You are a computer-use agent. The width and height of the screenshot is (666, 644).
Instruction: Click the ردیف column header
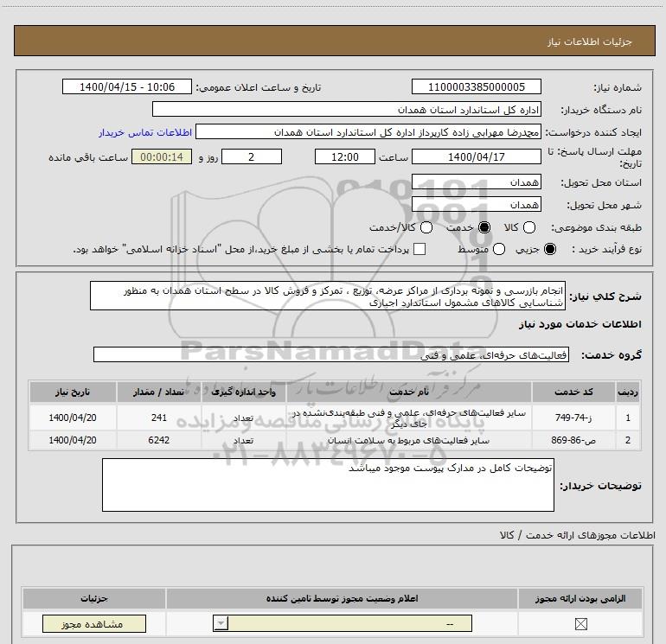tap(628, 392)
